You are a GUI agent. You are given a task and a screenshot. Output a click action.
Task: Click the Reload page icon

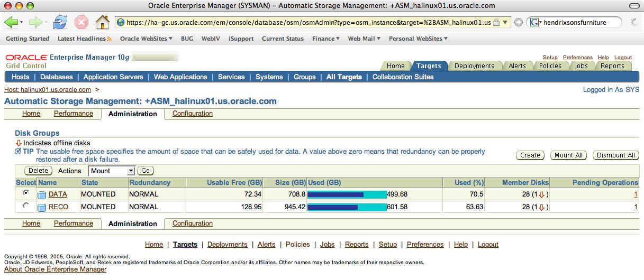pyautogui.click(x=60, y=22)
